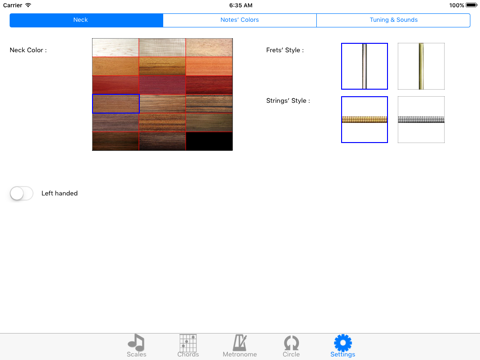The height and width of the screenshot is (360, 480).
Task: Choose the silver wound strings style
Action: pyautogui.click(x=421, y=120)
